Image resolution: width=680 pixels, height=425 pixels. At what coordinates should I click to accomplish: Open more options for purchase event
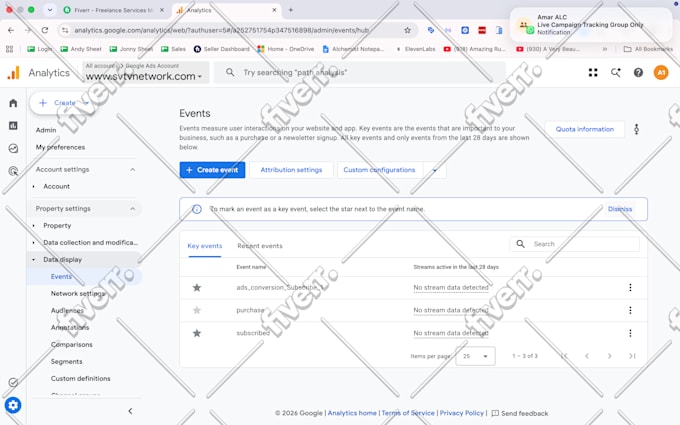[630, 310]
